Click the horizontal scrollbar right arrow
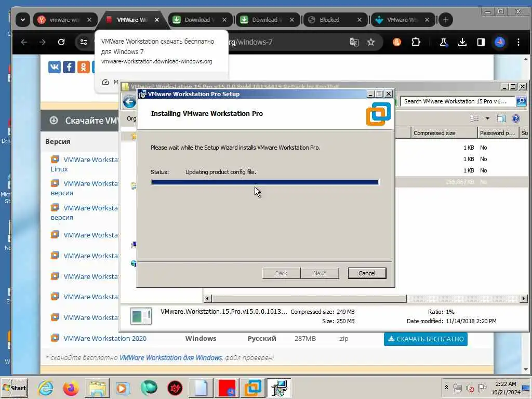Image resolution: width=532 pixels, height=399 pixels. click(524, 299)
